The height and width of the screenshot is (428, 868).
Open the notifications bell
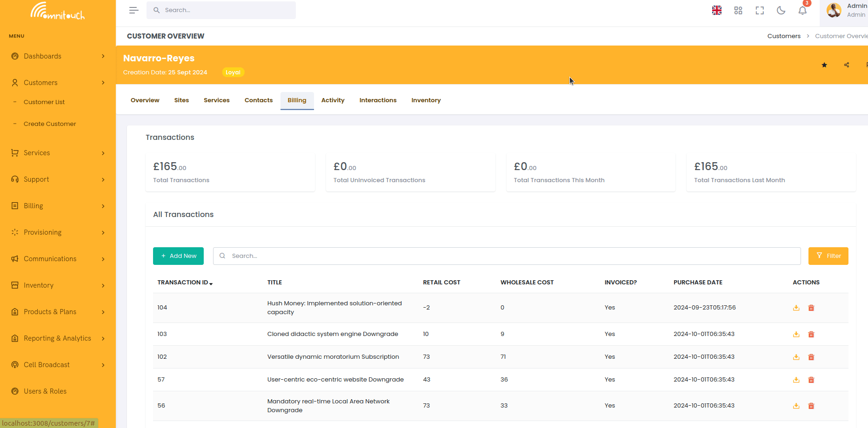[x=802, y=10]
